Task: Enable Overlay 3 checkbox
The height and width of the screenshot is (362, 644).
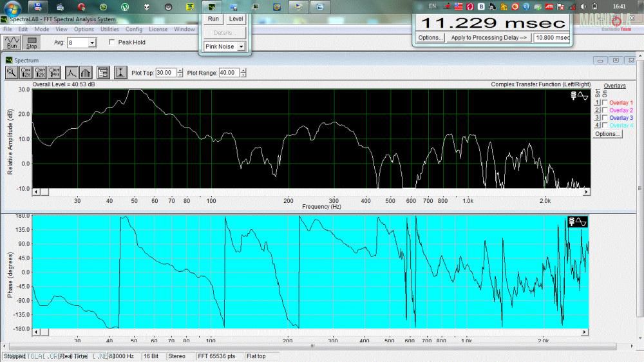Action: tap(605, 117)
